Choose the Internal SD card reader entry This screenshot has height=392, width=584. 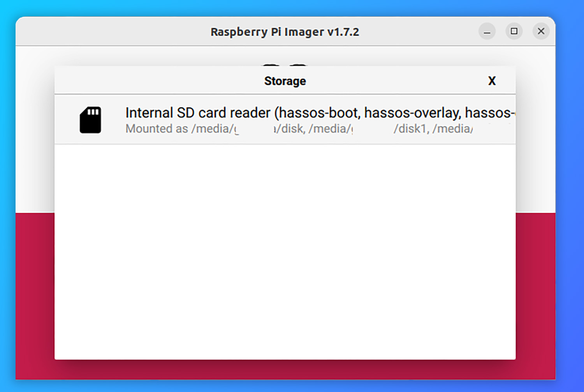point(285,120)
